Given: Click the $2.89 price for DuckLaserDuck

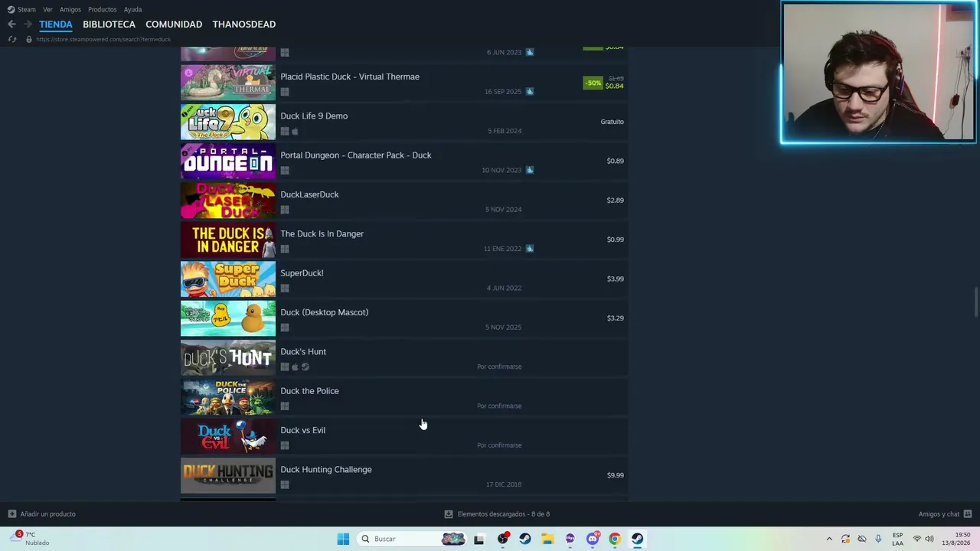Looking at the screenshot, I should pyautogui.click(x=615, y=201).
